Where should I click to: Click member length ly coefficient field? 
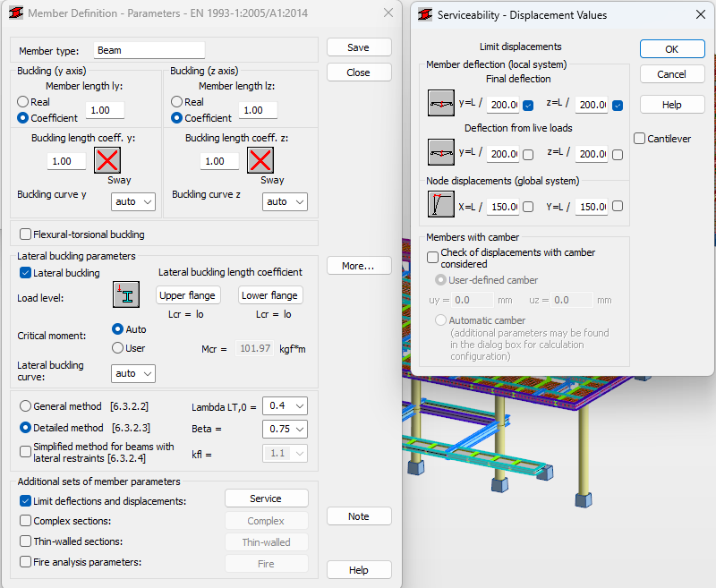coord(105,110)
